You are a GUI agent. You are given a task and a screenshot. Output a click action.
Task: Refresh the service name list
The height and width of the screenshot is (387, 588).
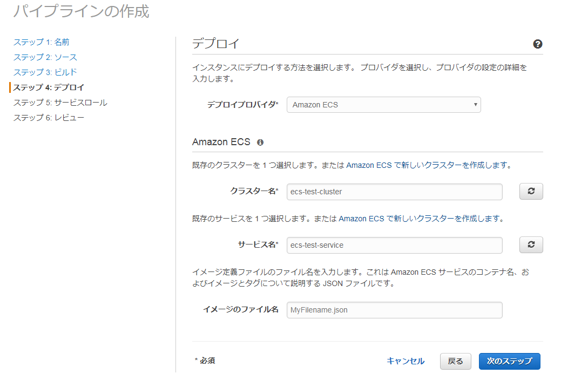click(x=531, y=245)
